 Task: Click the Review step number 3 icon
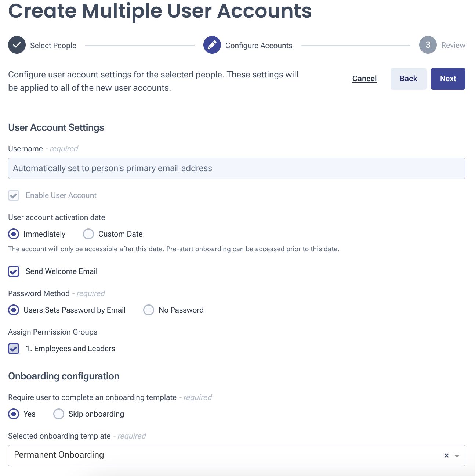(x=428, y=45)
